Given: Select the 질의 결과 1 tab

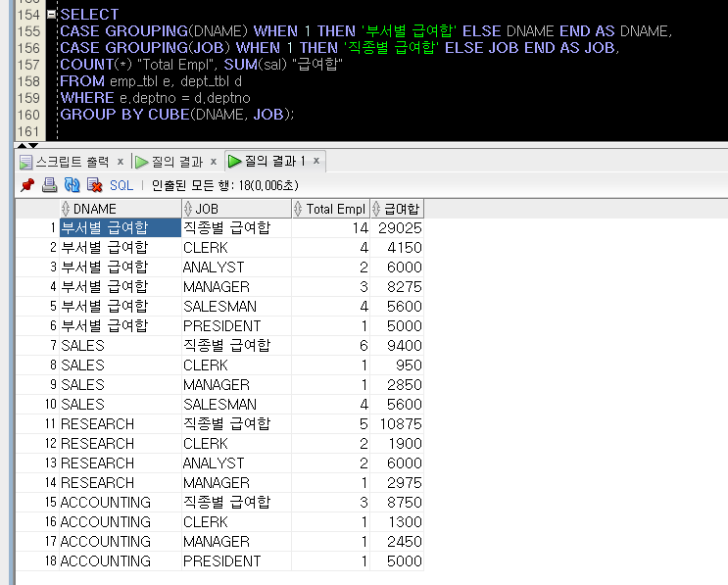Looking at the screenshot, I should tap(275, 161).
